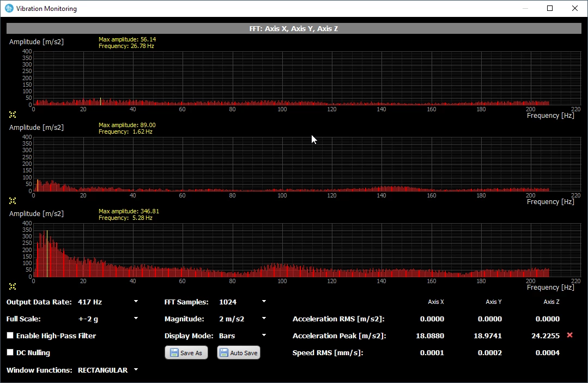
Task: Click the Frequency: 1.62 Hz readout
Action: point(125,131)
